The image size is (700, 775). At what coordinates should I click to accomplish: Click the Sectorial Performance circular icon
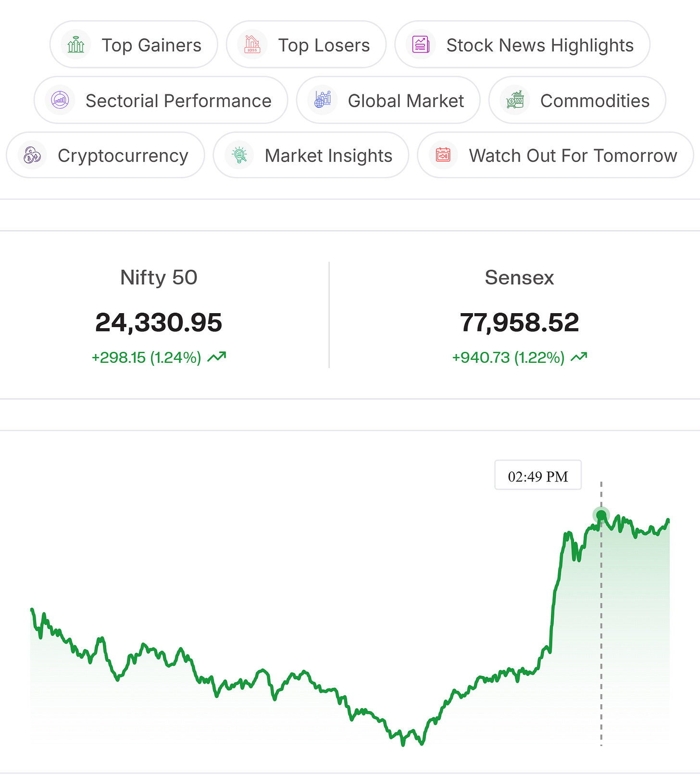click(x=60, y=100)
